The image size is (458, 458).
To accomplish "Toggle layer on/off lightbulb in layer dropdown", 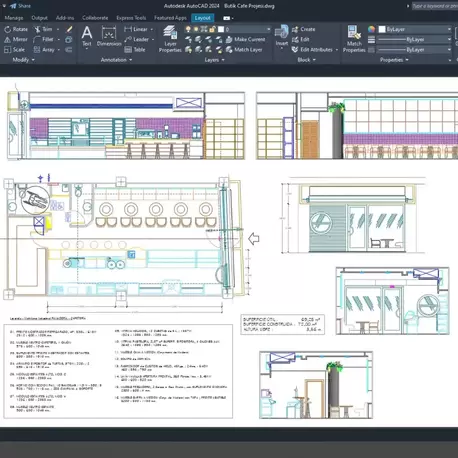I will (188, 29).
